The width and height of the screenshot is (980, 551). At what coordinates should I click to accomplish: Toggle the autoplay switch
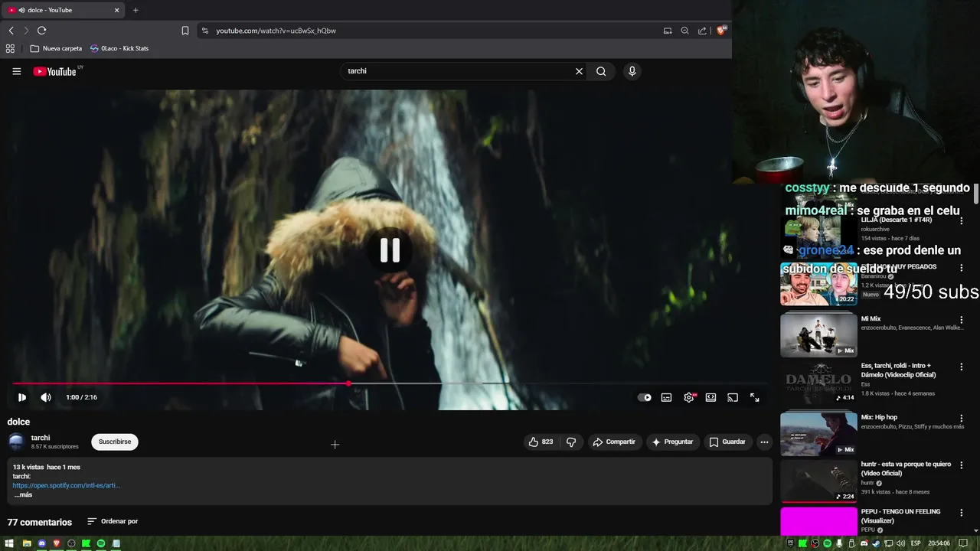645,397
